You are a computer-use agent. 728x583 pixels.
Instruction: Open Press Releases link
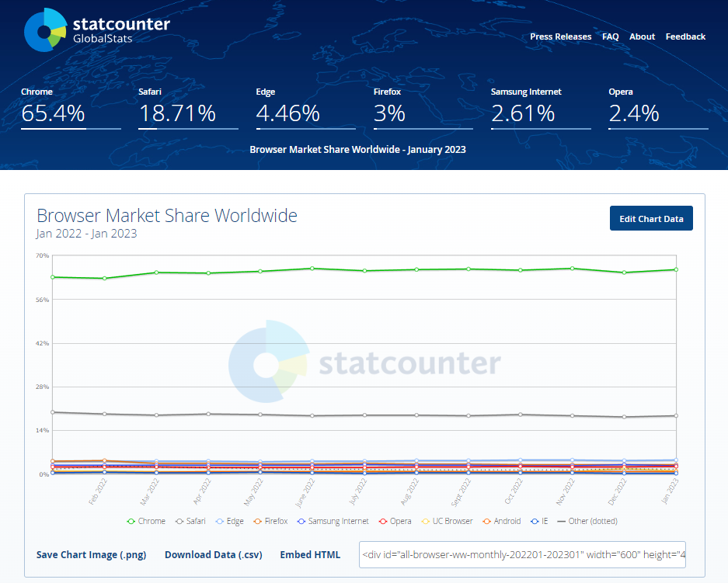click(x=560, y=36)
